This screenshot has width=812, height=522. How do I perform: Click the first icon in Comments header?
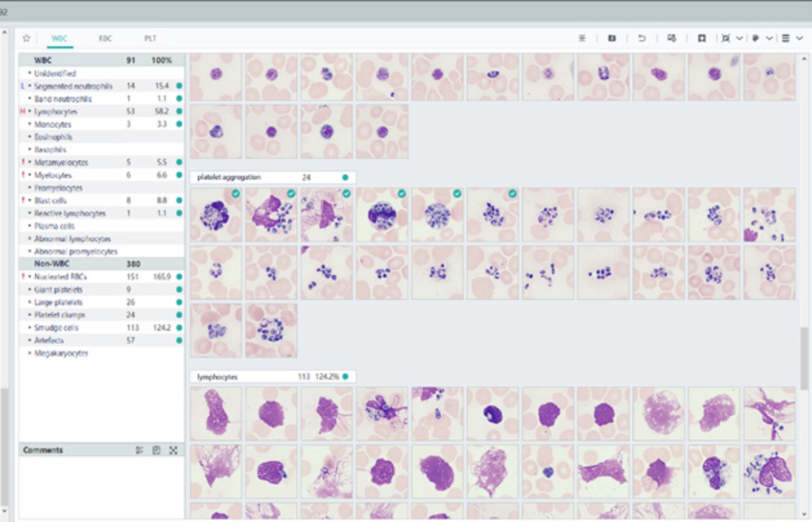click(x=140, y=450)
